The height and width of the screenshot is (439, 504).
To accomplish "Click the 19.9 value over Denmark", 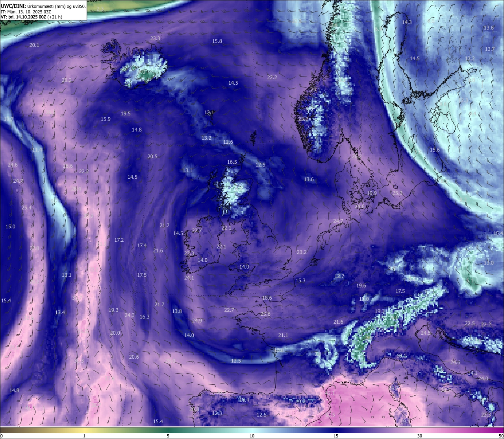I will coord(372,193).
